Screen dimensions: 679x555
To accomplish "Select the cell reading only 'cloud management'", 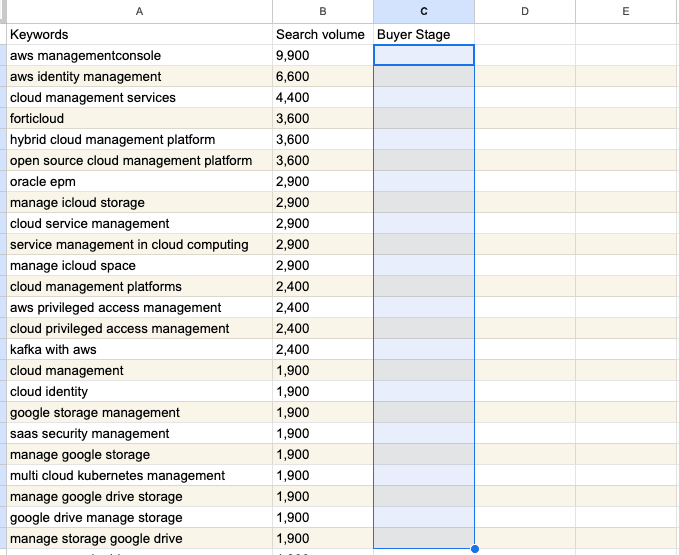I will pyautogui.click(x=139, y=371).
